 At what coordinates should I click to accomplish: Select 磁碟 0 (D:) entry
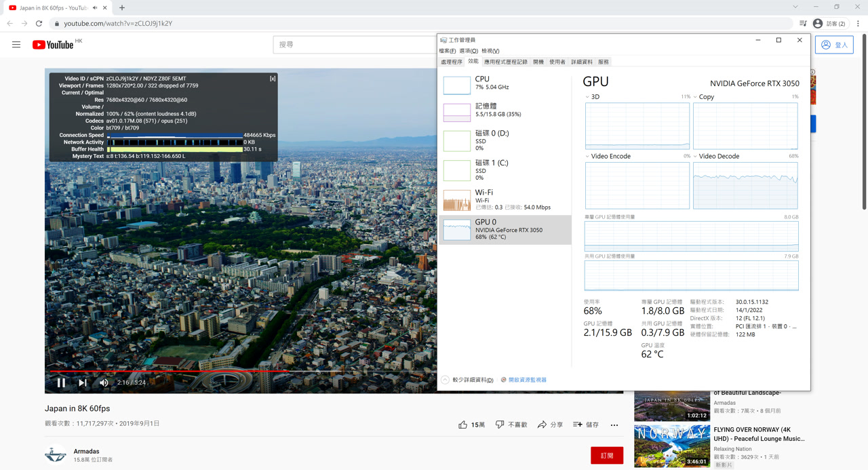click(505, 140)
